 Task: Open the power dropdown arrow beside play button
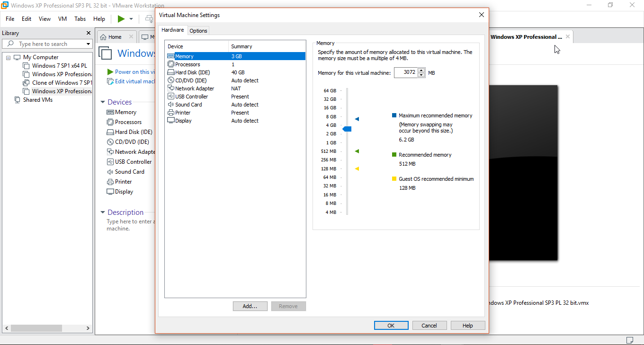coord(131,19)
